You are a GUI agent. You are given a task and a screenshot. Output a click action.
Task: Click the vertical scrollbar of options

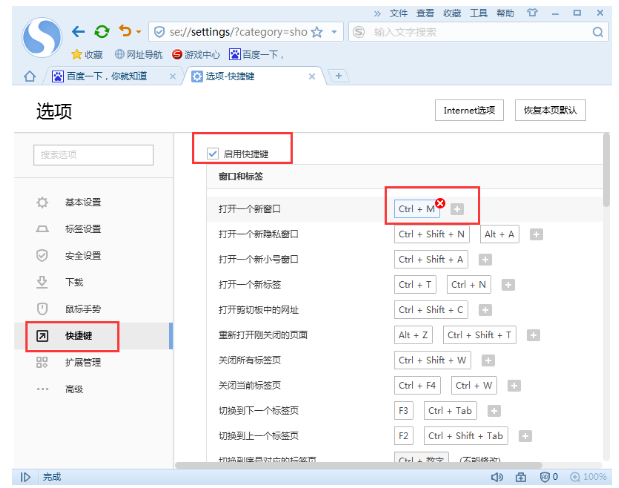(x=607, y=170)
